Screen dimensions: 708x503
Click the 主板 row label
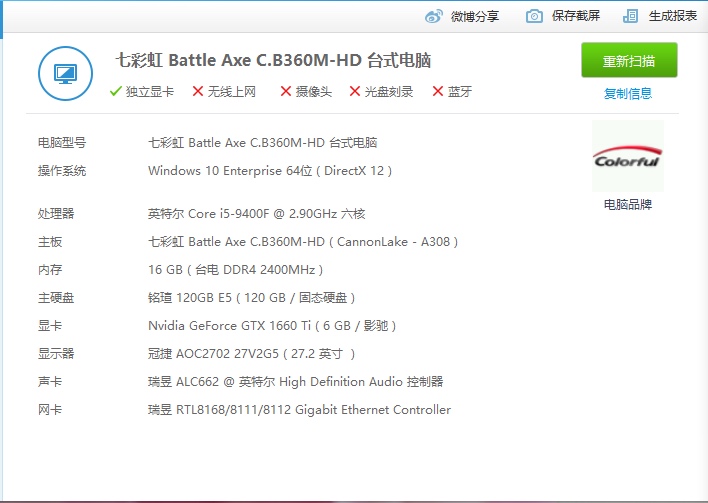tap(50, 242)
